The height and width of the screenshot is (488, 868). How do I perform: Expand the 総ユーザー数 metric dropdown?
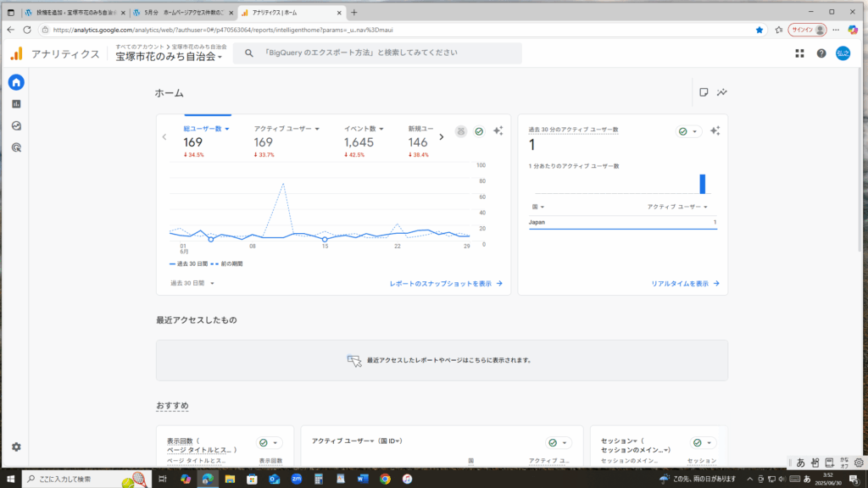[x=206, y=129]
